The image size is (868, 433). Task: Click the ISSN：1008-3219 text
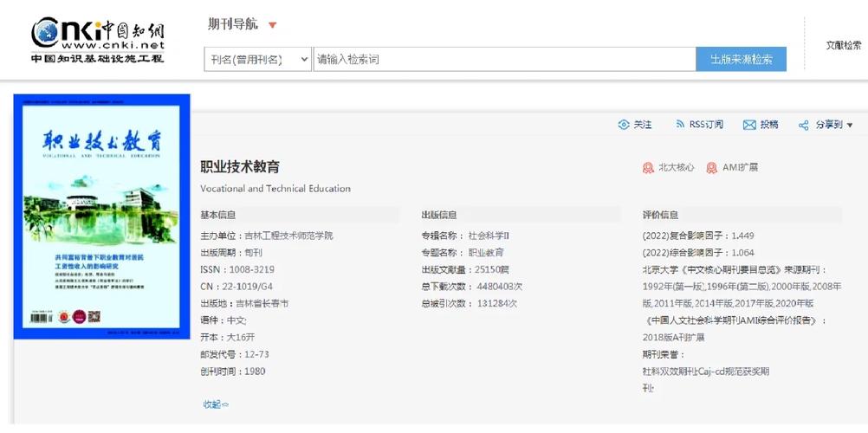(x=237, y=269)
